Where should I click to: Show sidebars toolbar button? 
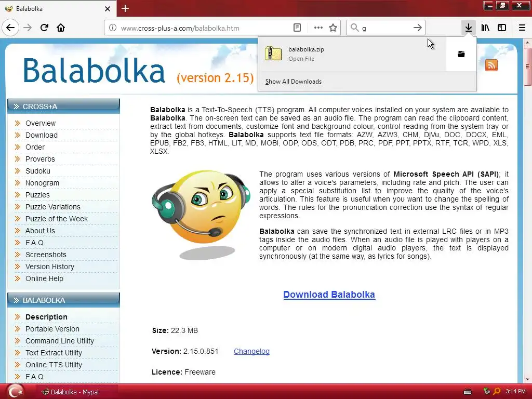(502, 28)
